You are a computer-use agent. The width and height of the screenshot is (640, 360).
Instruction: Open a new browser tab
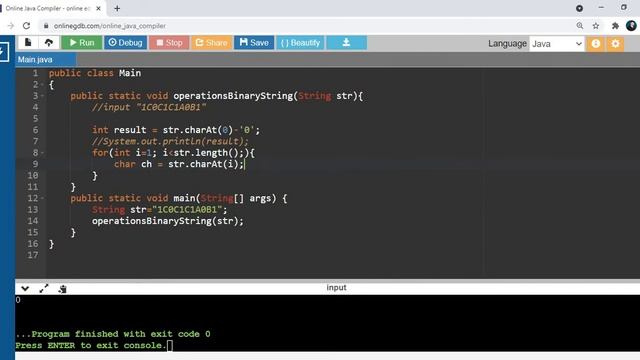coord(117,8)
